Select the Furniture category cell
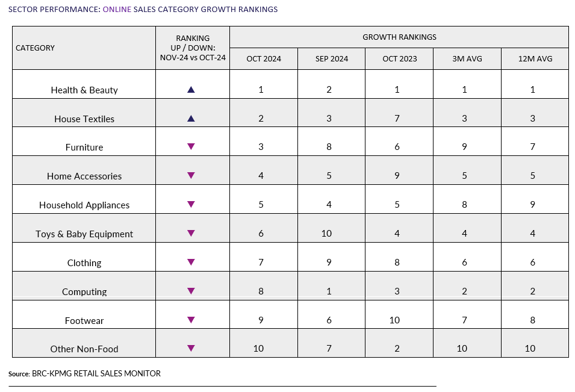The image size is (575, 392). [84, 142]
